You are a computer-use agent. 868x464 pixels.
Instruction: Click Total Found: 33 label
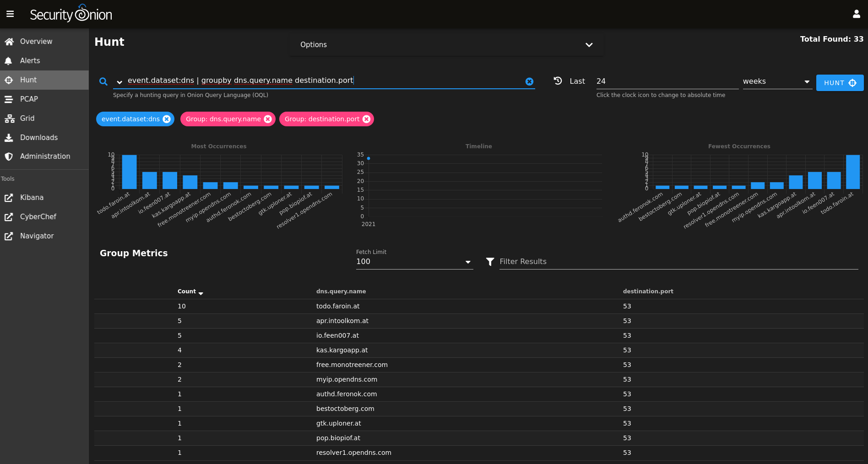pos(831,39)
